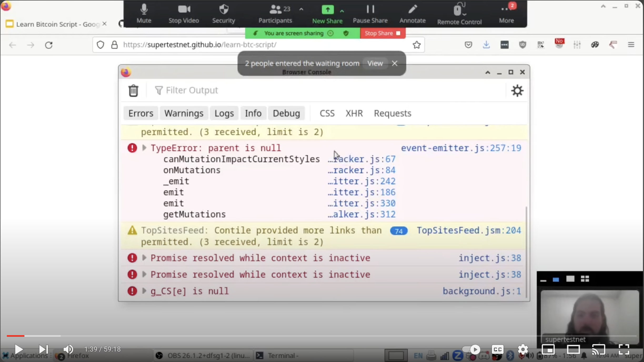Screen dimensions: 644x362
Task: Open Participants options caret arrow
Action: 301,10
